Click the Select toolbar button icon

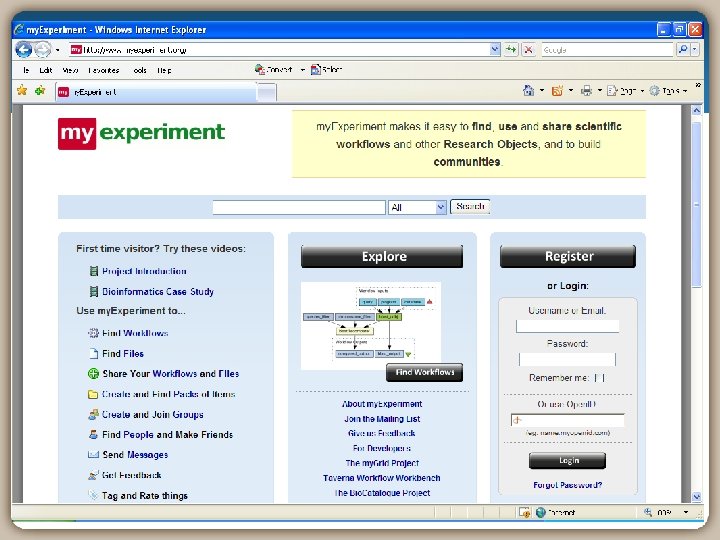(315, 69)
